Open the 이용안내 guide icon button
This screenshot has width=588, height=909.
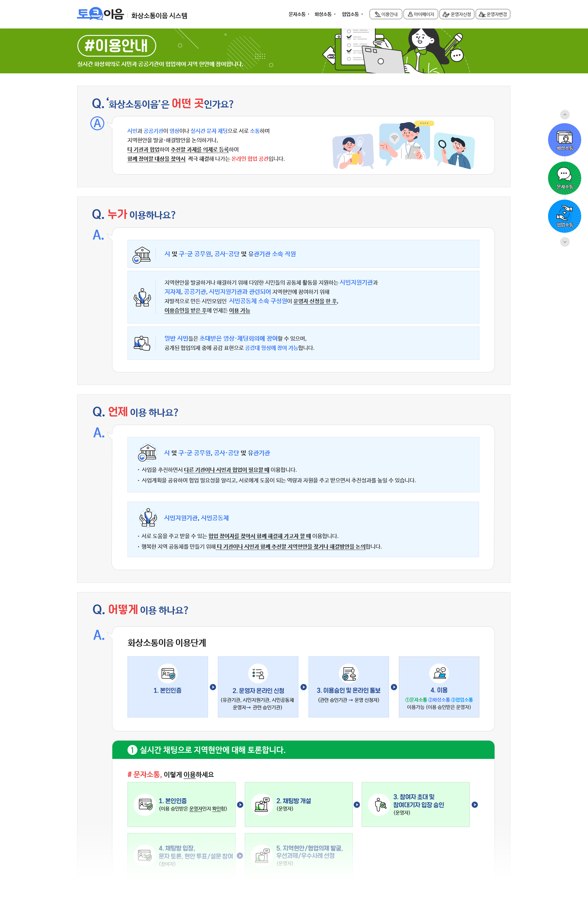378,14
